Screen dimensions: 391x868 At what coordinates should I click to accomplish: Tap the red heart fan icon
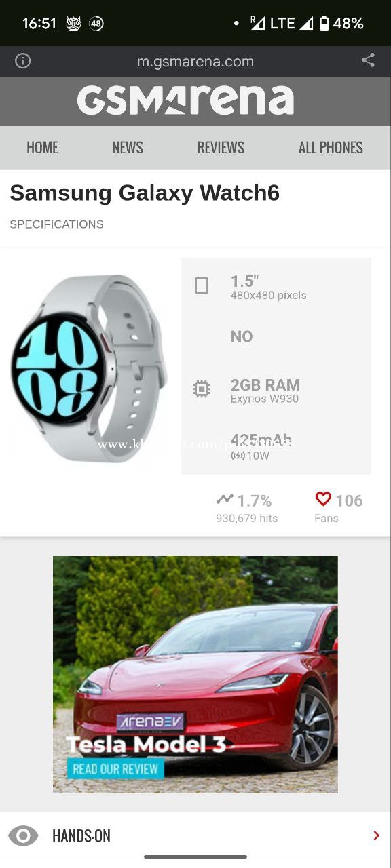(323, 499)
